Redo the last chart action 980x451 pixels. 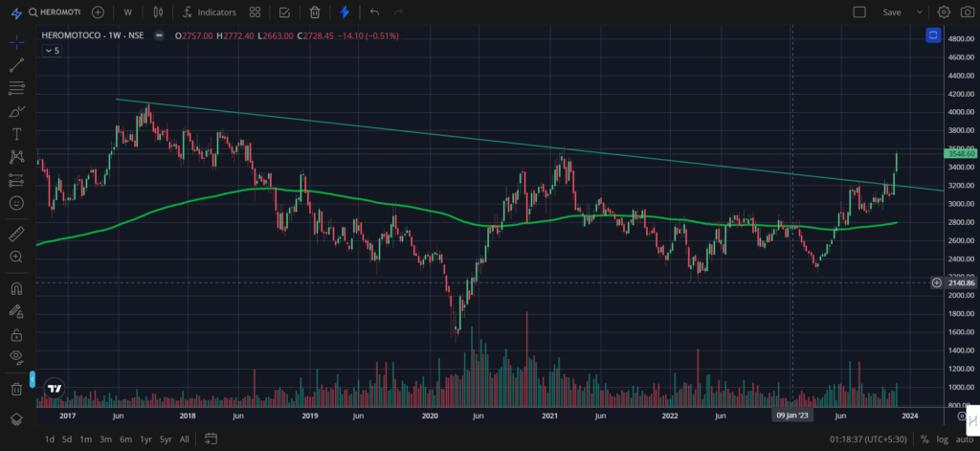(398, 11)
